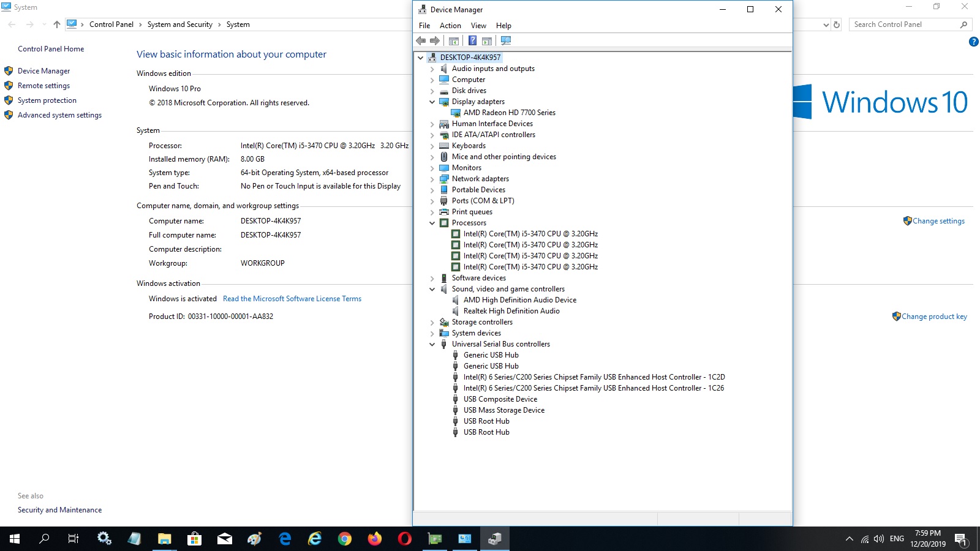This screenshot has width=980, height=551.
Task: Launch Google Chrome from the taskbar
Action: coord(345,539)
